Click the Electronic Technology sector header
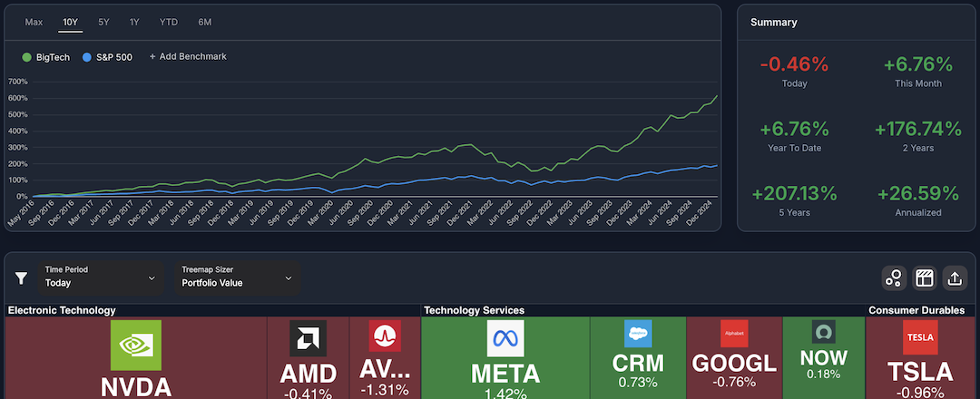The image size is (980, 399). (x=62, y=310)
